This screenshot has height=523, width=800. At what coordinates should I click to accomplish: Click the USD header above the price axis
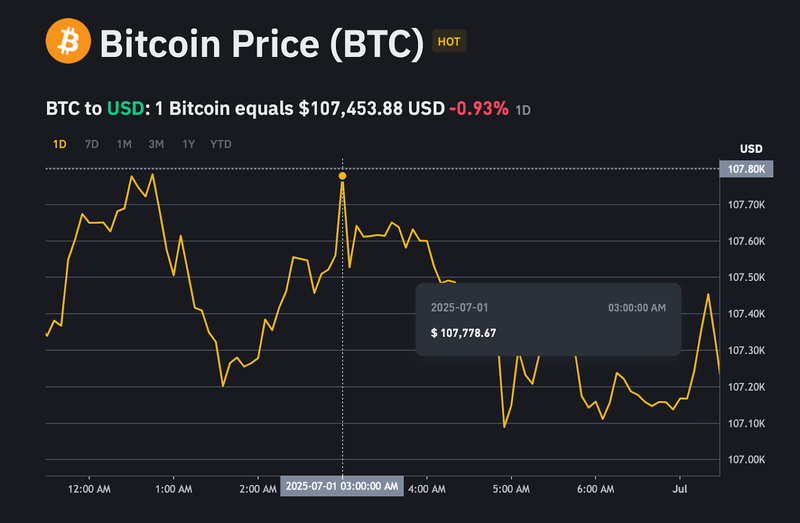click(x=751, y=149)
